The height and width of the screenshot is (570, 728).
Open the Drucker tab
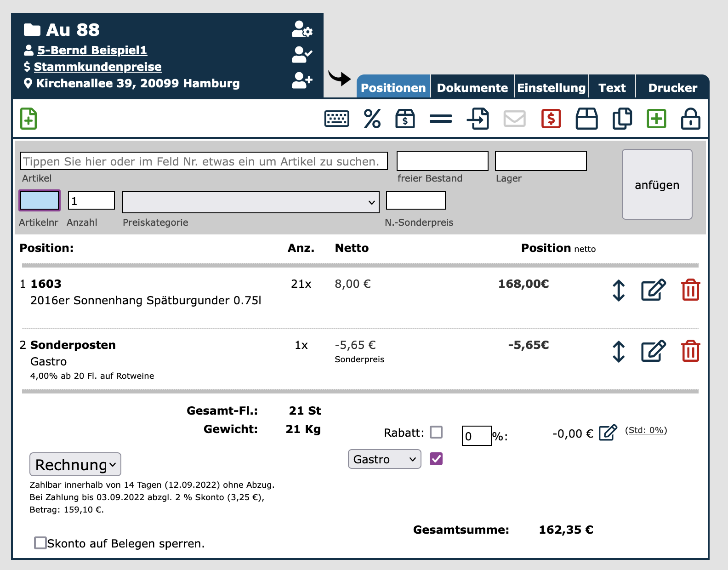[672, 87]
